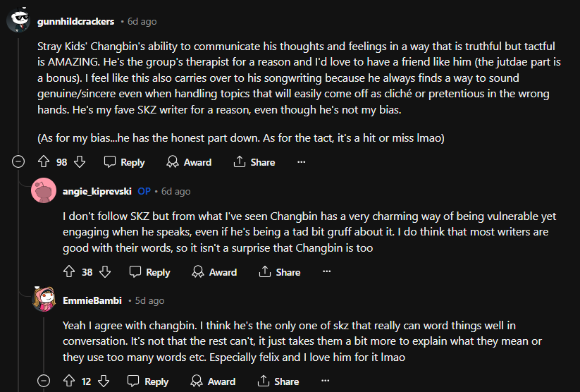Open the EmmieBambi username link
Image resolution: width=580 pixels, height=392 pixels.
[92, 300]
